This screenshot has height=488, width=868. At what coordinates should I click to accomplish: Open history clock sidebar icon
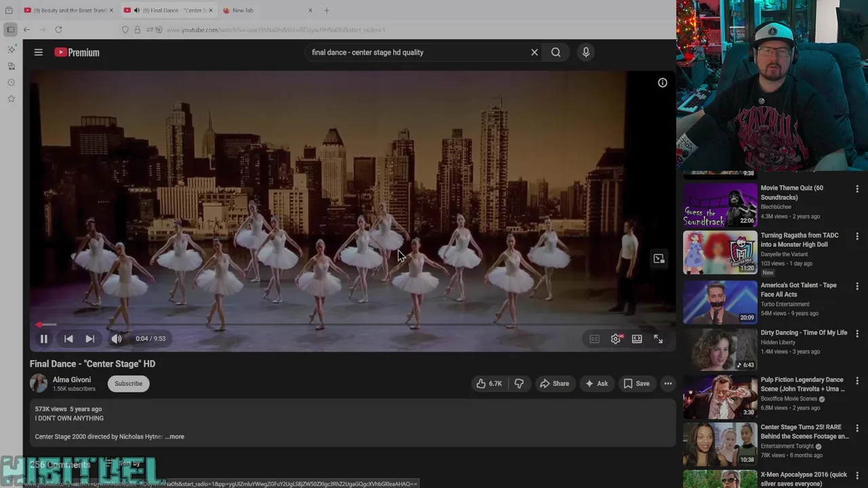(x=11, y=83)
